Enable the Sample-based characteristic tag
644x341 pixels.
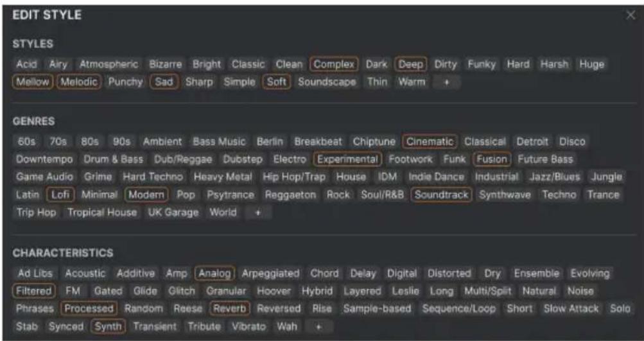(x=377, y=309)
